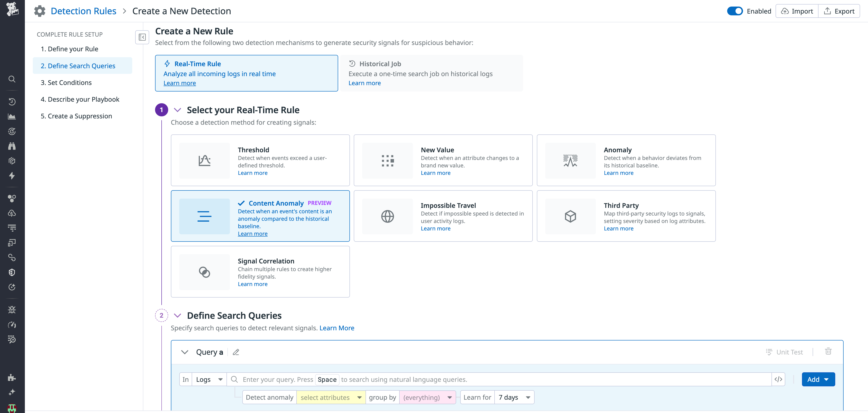The height and width of the screenshot is (413, 868).
Task: Collapse the Select your Real-Time Rule section
Action: pos(178,110)
